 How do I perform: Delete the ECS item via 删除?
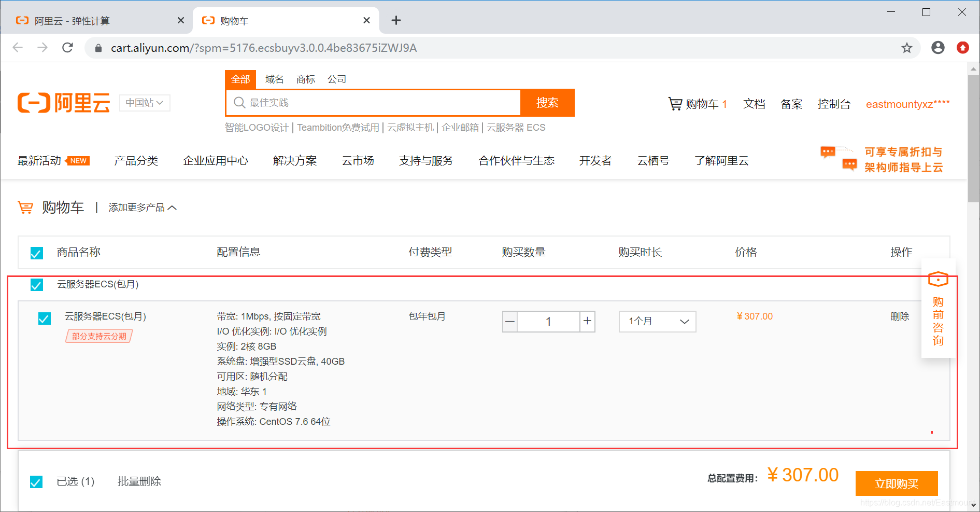pos(900,316)
